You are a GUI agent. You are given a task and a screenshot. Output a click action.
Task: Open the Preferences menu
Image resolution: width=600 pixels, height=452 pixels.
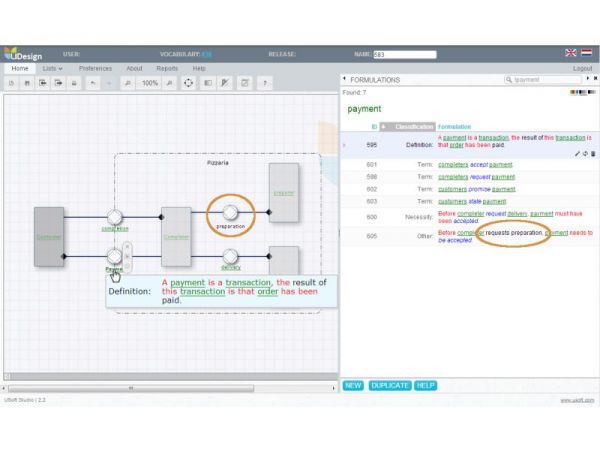pos(95,69)
